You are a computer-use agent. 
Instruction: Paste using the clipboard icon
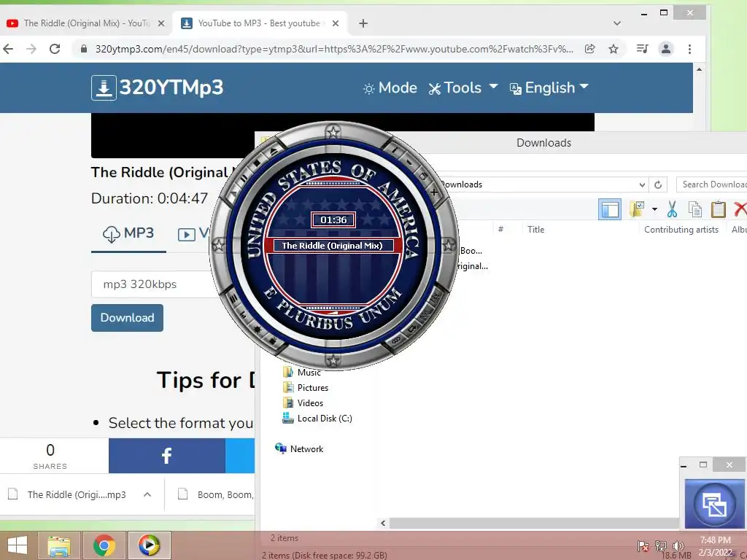pos(718,209)
